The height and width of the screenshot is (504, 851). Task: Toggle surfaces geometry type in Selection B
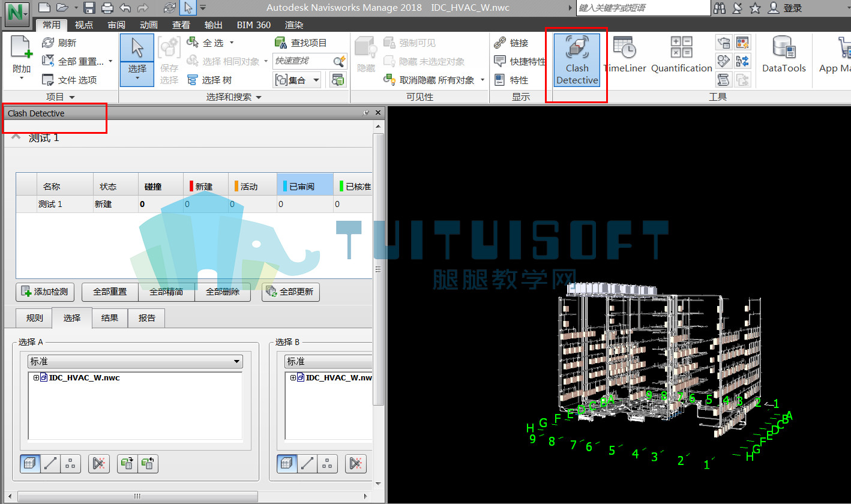(287, 463)
